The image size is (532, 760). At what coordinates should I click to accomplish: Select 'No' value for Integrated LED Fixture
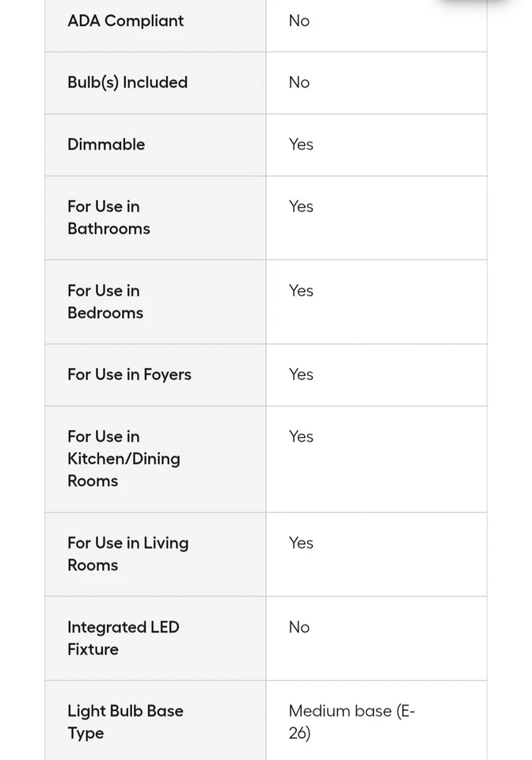[299, 627]
